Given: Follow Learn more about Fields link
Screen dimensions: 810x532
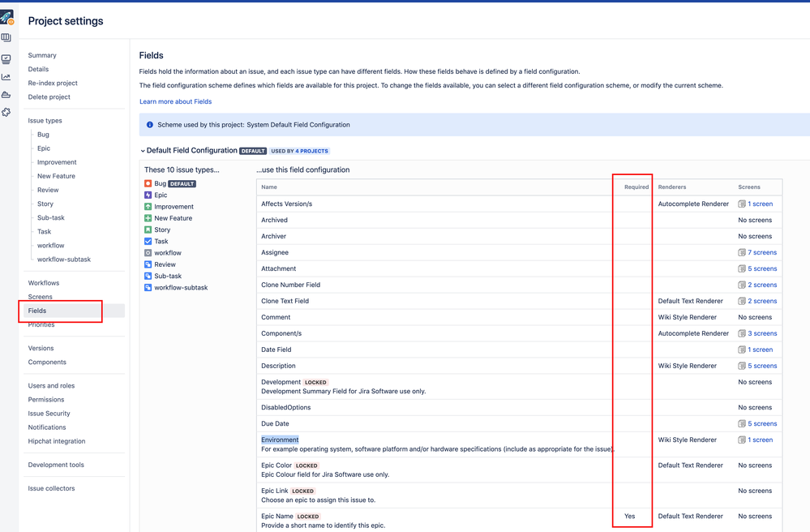Looking at the screenshot, I should [176, 101].
